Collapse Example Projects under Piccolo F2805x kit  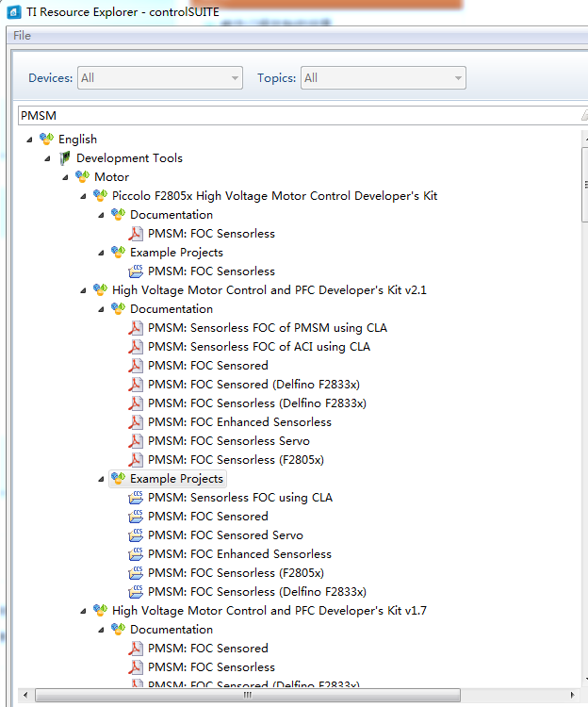102,253
